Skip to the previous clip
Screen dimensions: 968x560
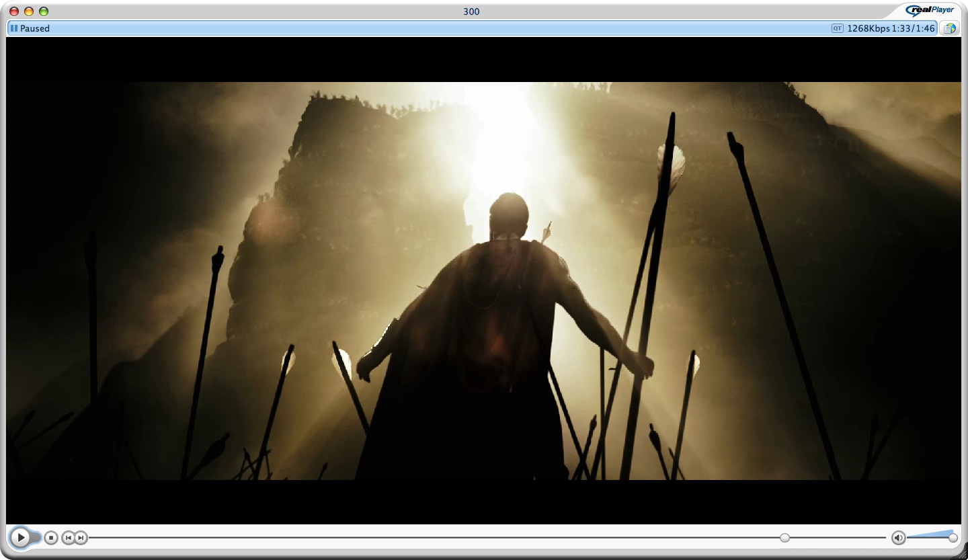coord(68,538)
